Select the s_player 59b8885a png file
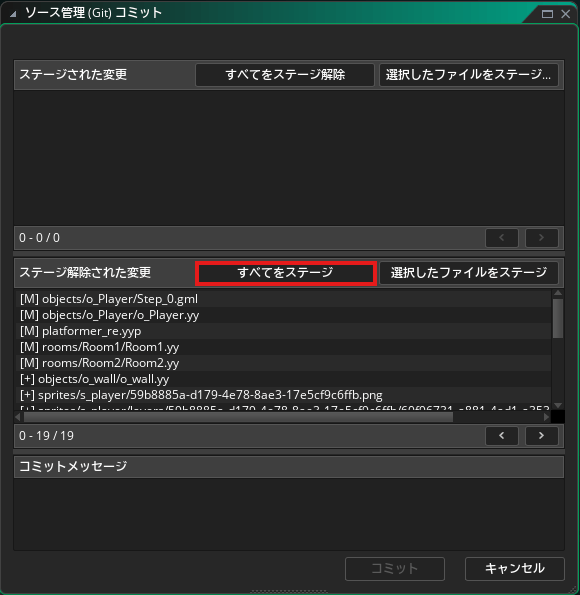This screenshot has height=595, width=580. [x=283, y=395]
